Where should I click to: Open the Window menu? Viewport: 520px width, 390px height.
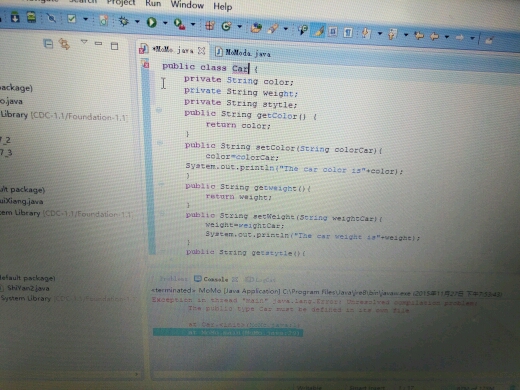[x=187, y=5]
